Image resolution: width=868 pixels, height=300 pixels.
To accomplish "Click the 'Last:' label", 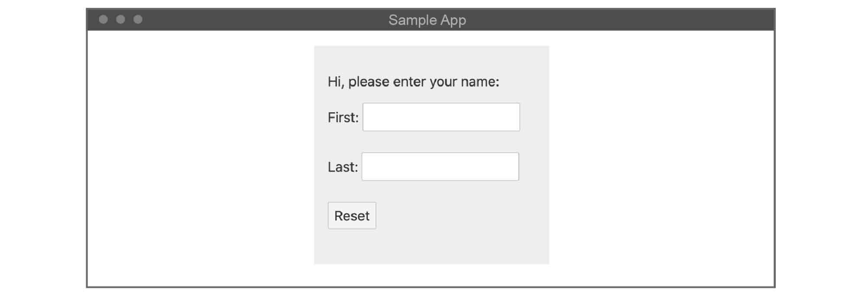I will [343, 166].
